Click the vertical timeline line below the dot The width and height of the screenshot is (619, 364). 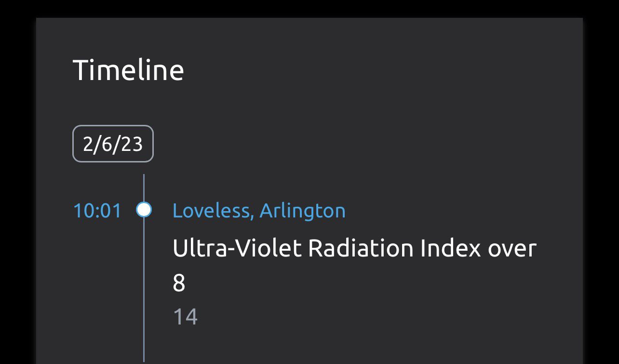point(144,289)
